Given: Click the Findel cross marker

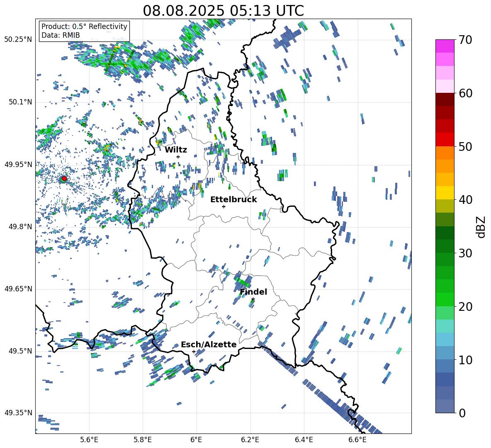Looking at the screenshot, I should point(253,299).
